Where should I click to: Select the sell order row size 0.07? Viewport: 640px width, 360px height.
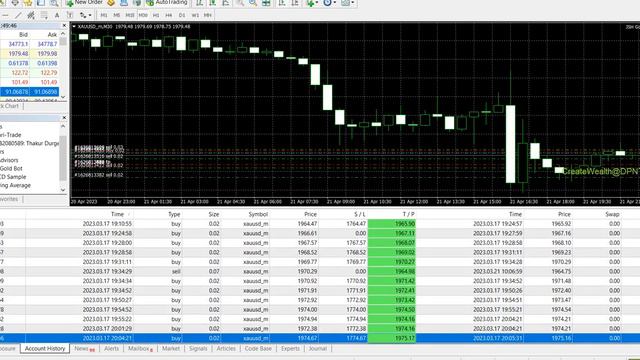point(320,271)
